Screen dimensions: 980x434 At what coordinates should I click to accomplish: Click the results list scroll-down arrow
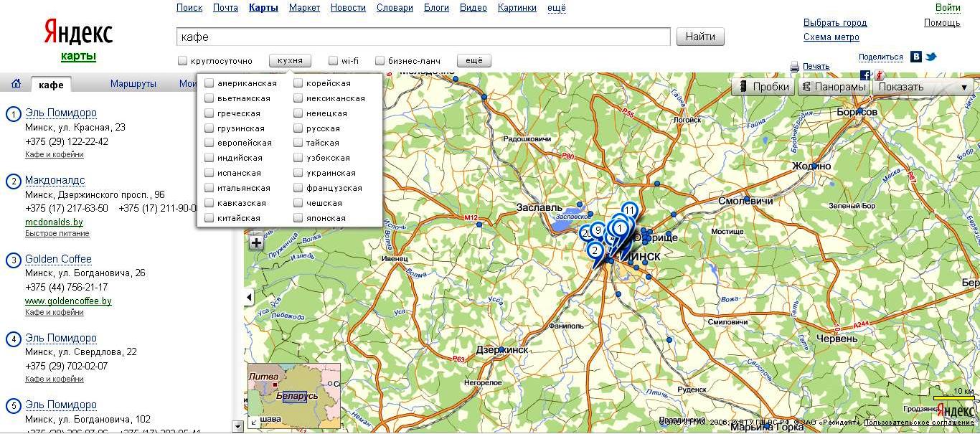point(238,426)
